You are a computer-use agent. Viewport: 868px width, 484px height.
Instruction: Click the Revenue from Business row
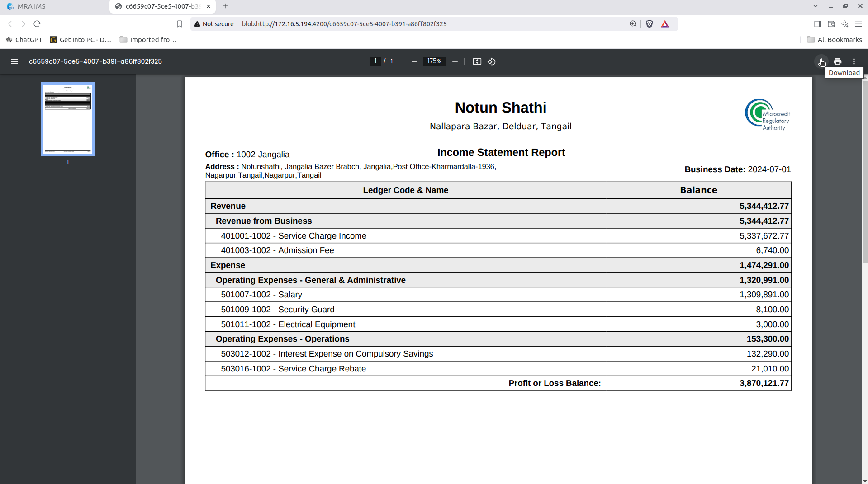point(498,221)
